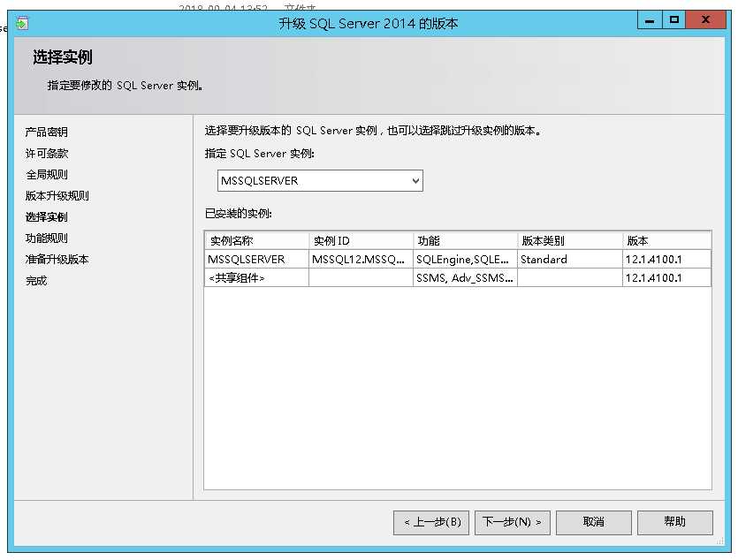The image size is (738, 560).
Task: Click the SQL Server setup icon in title bar
Action: pos(22,23)
